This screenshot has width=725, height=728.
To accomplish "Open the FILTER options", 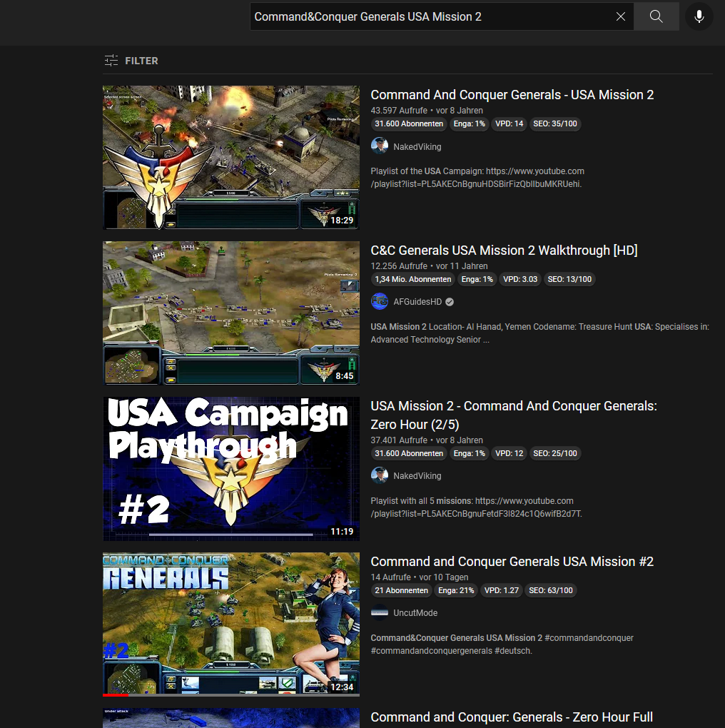I will 131,61.
